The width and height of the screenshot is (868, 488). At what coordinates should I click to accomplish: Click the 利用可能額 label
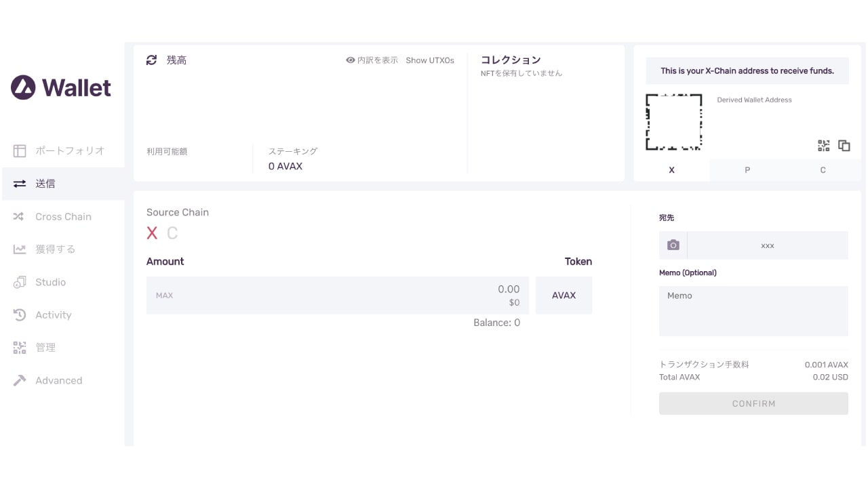[x=167, y=151]
